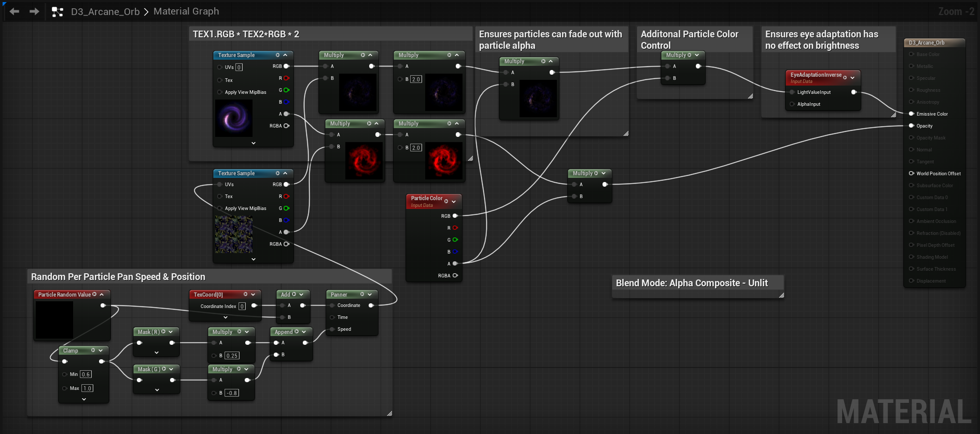This screenshot has height=434, width=980.
Task: Click preview icon on the Clamp node
Action: click(x=93, y=351)
